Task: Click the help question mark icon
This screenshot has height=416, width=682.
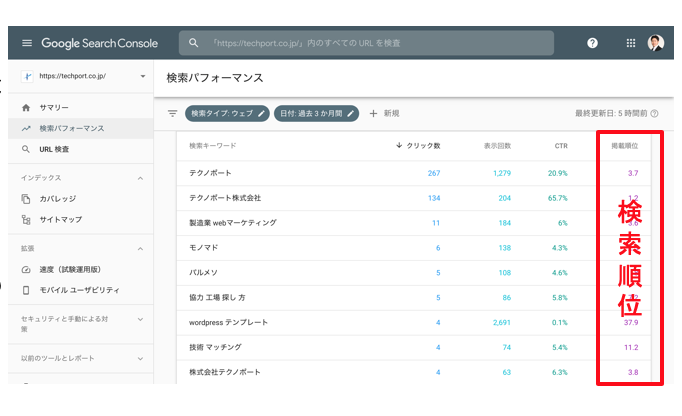Action: pyautogui.click(x=593, y=43)
